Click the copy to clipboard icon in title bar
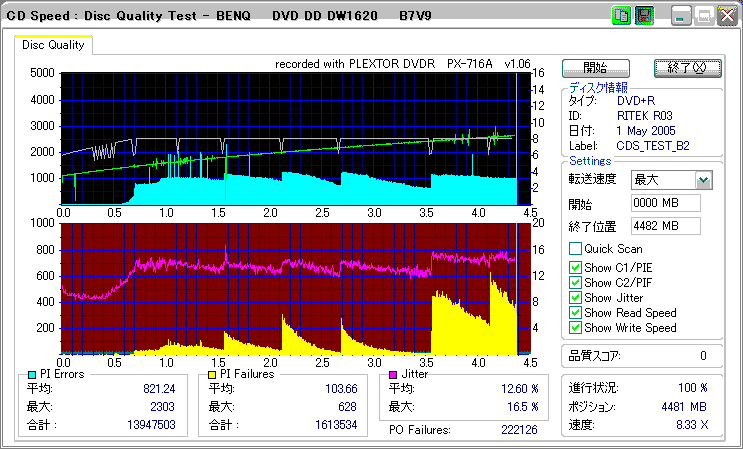The image size is (743, 449). tap(621, 16)
